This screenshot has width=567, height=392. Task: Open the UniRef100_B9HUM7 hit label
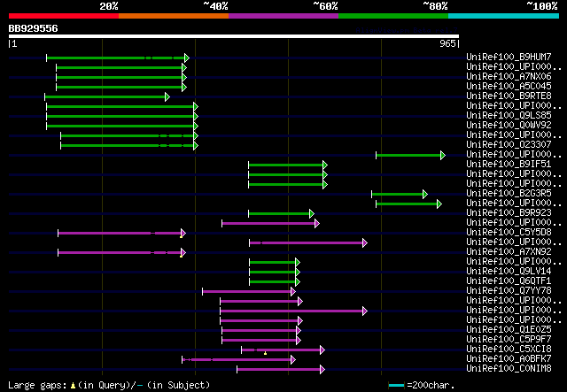pos(509,57)
